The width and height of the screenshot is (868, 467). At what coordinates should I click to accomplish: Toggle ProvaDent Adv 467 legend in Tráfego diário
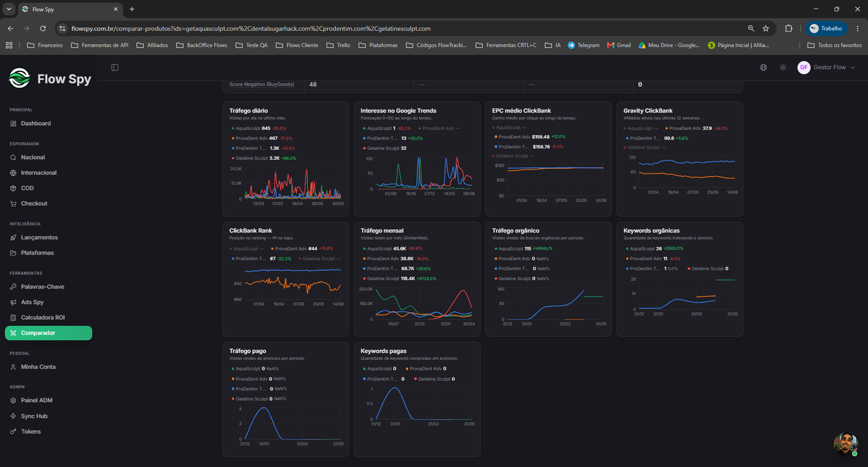tap(262, 138)
